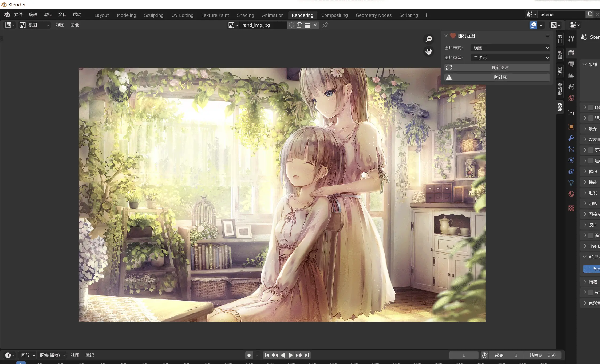Open image with folder icon
The height and width of the screenshot is (364, 600).
coord(307,25)
